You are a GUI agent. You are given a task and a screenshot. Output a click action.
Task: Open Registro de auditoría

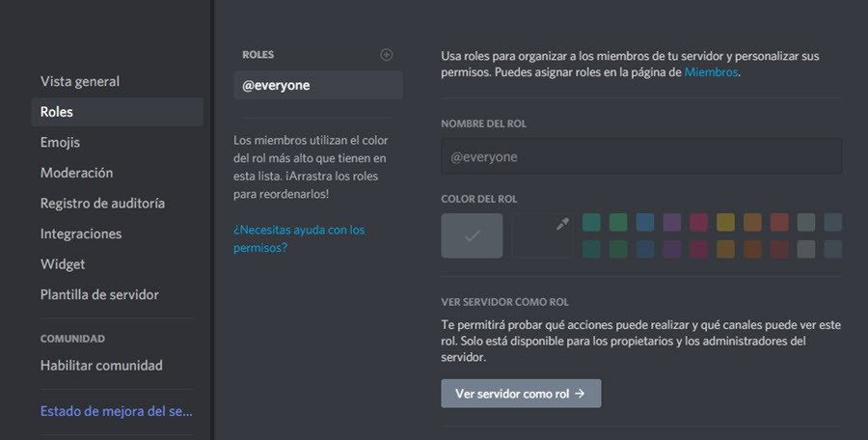click(102, 204)
